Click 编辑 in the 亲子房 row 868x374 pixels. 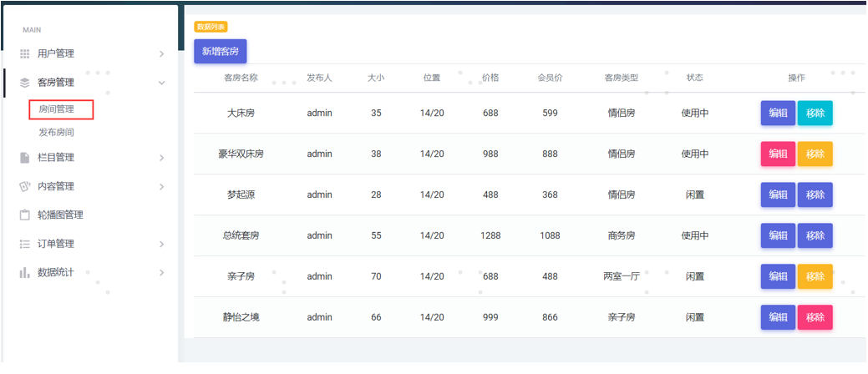778,276
